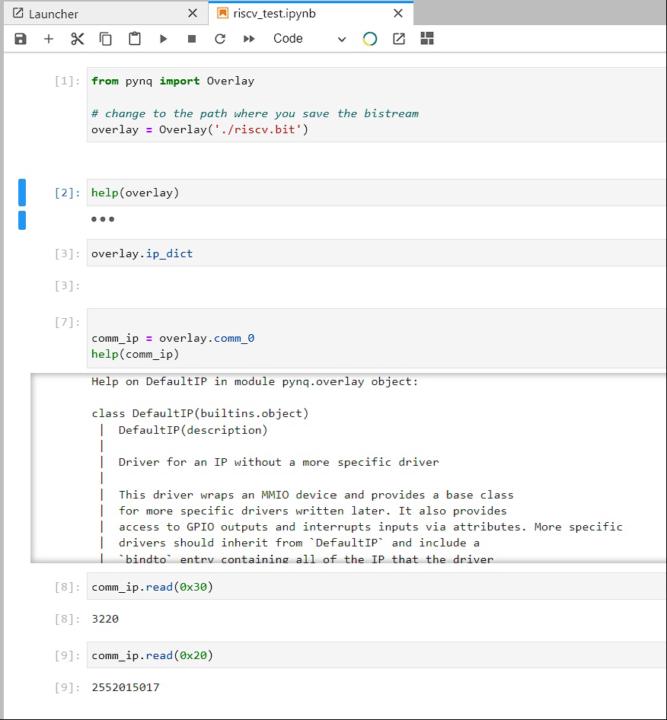Paste cell from clipboard
The width and height of the screenshot is (667, 720).
(135, 39)
